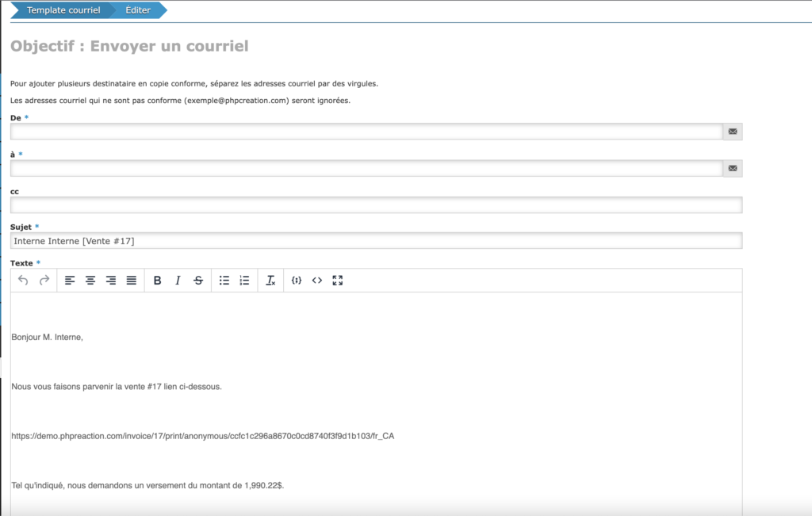The height and width of the screenshot is (516, 812).
Task: Click envelope icon beside the à field
Action: click(733, 168)
